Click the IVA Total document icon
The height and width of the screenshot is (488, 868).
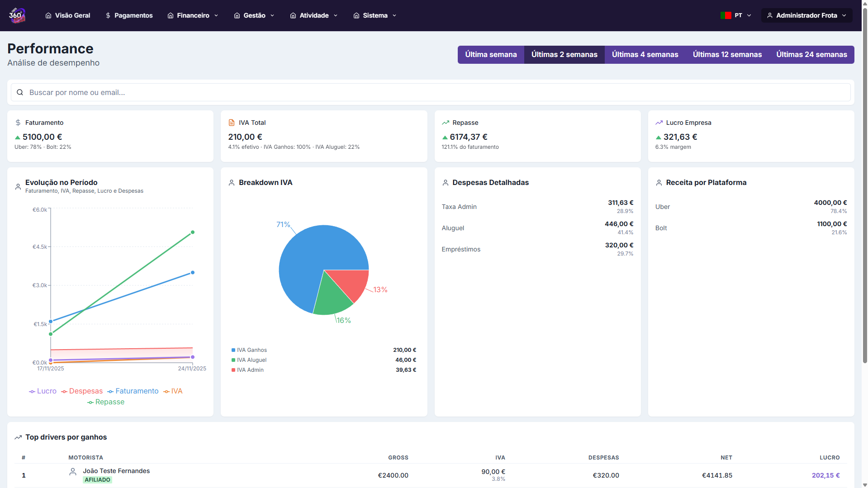click(232, 123)
